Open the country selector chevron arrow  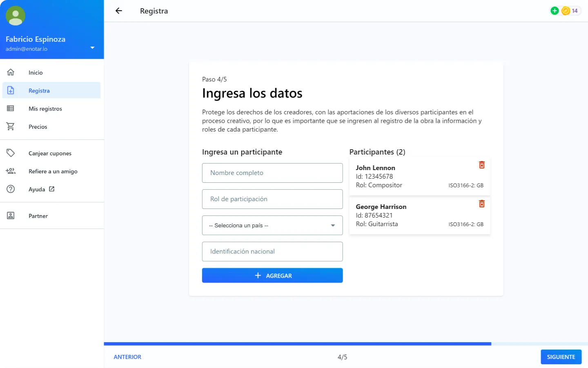pos(332,225)
